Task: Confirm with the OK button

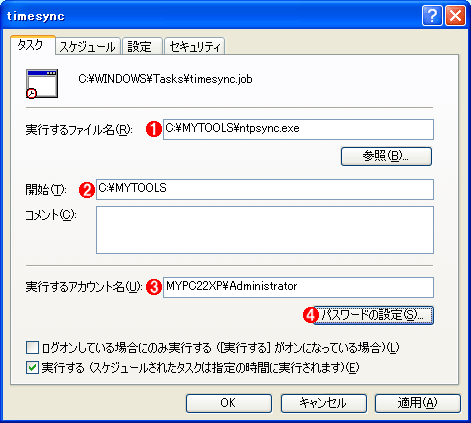Action: tap(229, 403)
